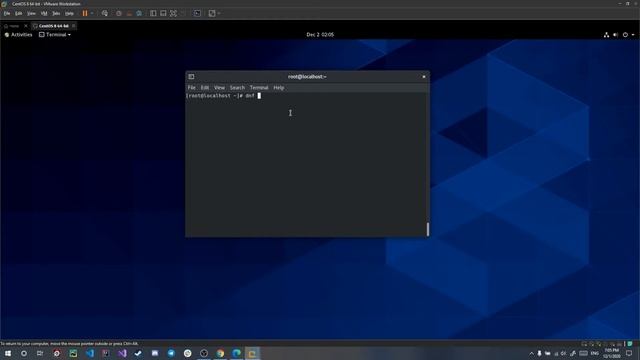640x360 pixels.
Task: Click the thumbnail bar view toolbar icon
Action: (x=163, y=13)
